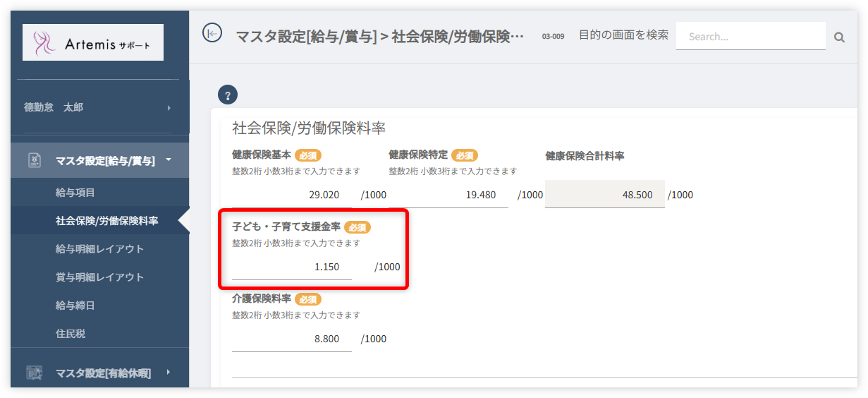Expand the マスタ設定[有給休暇] section arrow
Viewport: 868px width, 398px height.
[x=169, y=373]
